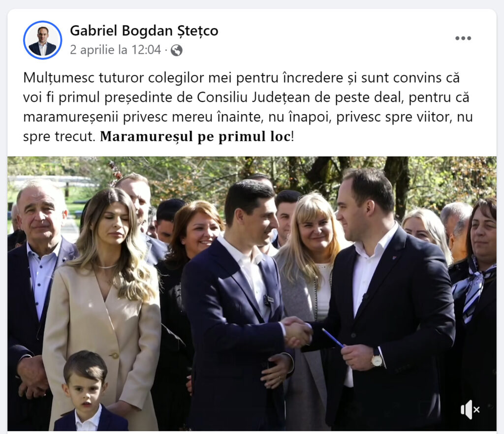Click the public globe privacy icon
The width and height of the screenshot is (504, 434).
177,50
